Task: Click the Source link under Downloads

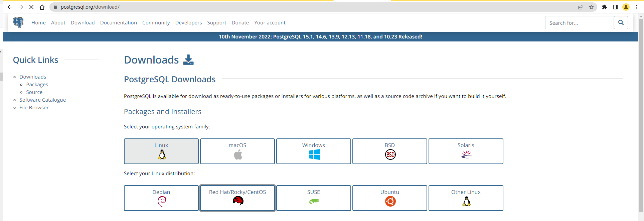Action: (x=34, y=92)
